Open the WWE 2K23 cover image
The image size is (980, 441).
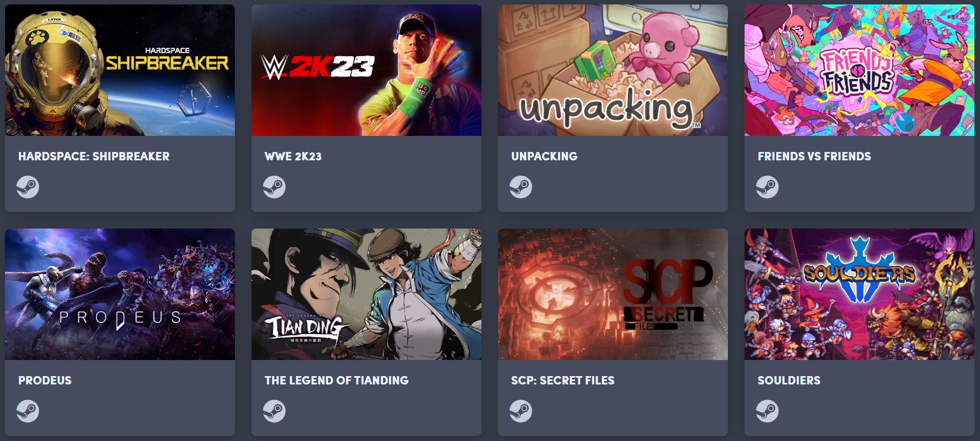click(x=366, y=70)
